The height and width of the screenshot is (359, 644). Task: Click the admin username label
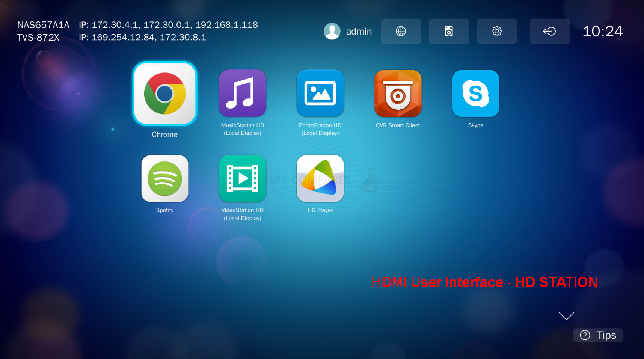pyautogui.click(x=359, y=32)
